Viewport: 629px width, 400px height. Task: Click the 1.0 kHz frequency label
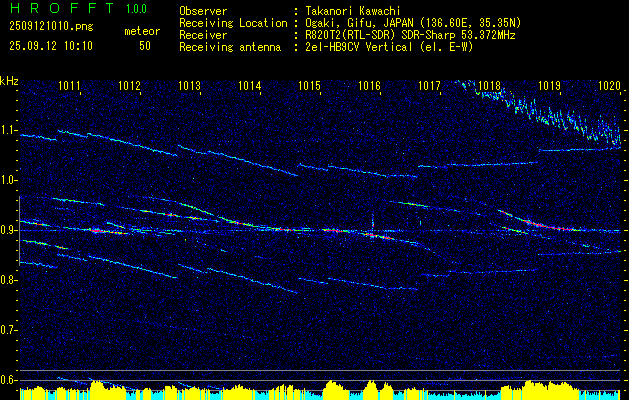9,181
